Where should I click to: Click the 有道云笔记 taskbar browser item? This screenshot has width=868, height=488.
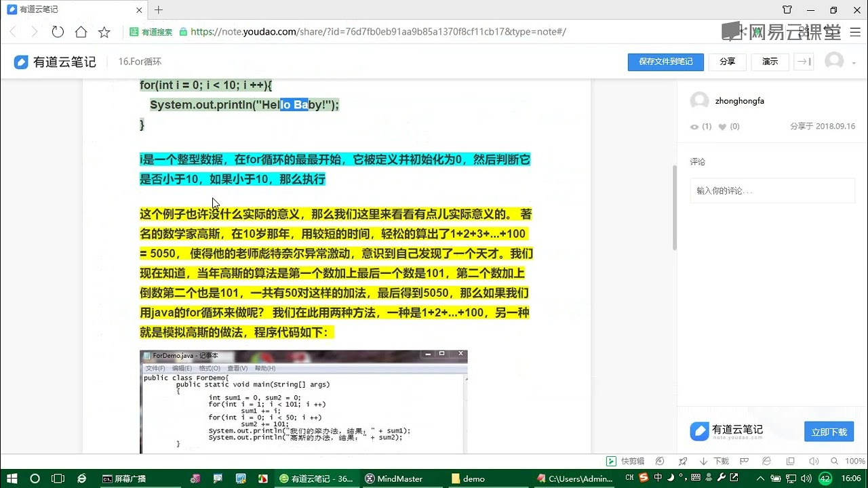pos(316,479)
